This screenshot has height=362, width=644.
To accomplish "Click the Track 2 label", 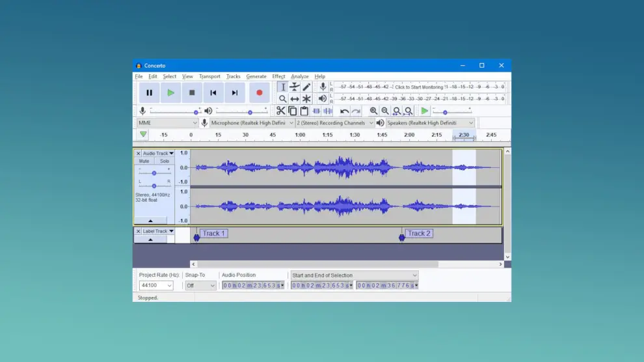I will (x=419, y=233).
